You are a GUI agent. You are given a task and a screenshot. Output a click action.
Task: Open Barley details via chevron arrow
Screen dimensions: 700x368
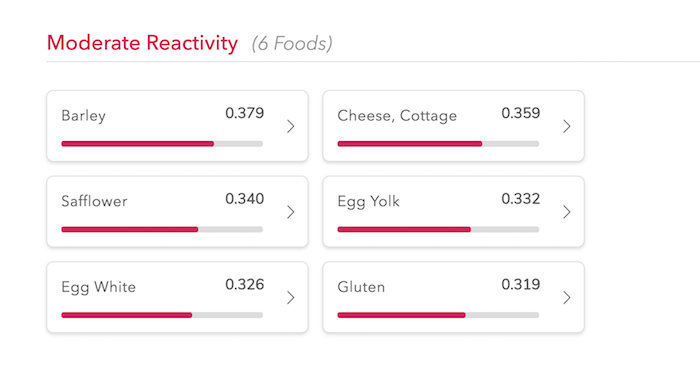[x=291, y=126]
